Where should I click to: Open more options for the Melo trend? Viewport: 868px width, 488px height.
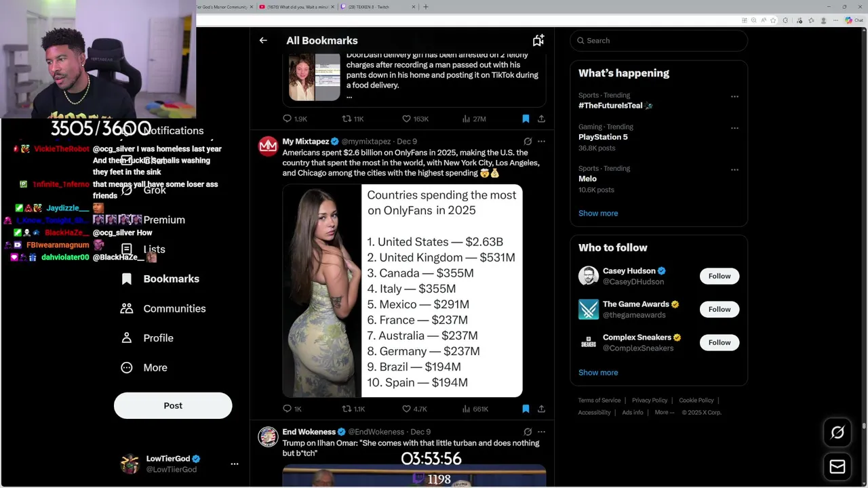[734, 169]
